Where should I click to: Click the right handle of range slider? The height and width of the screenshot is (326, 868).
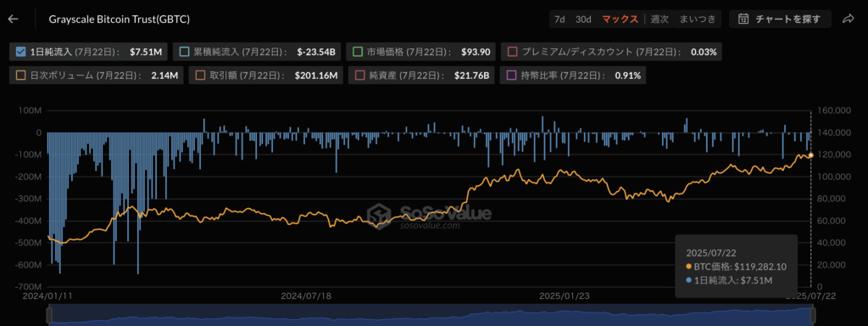(x=813, y=316)
